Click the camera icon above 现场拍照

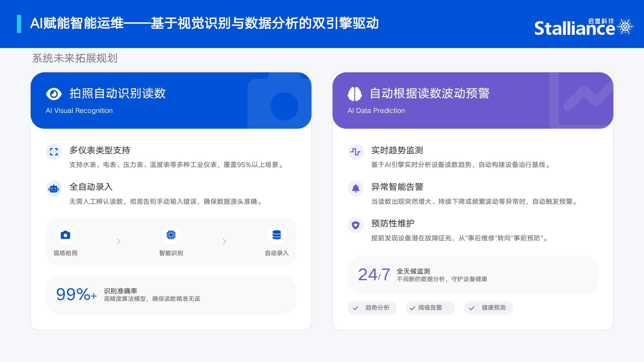pos(65,235)
